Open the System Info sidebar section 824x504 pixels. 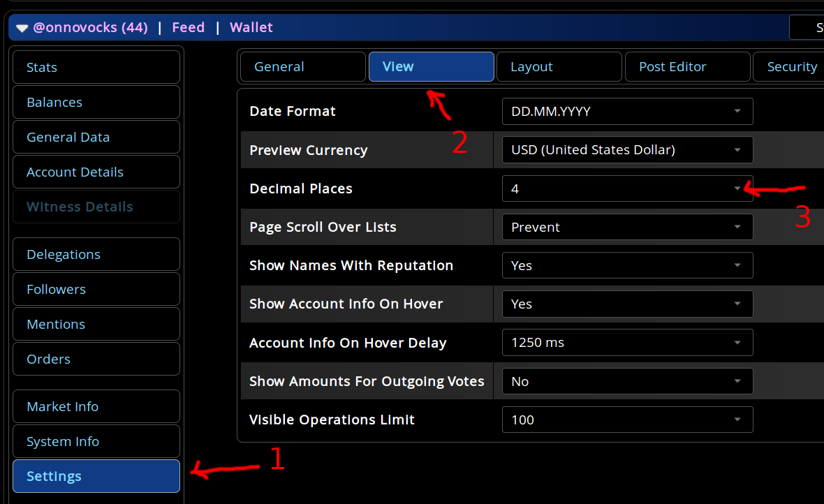96,441
